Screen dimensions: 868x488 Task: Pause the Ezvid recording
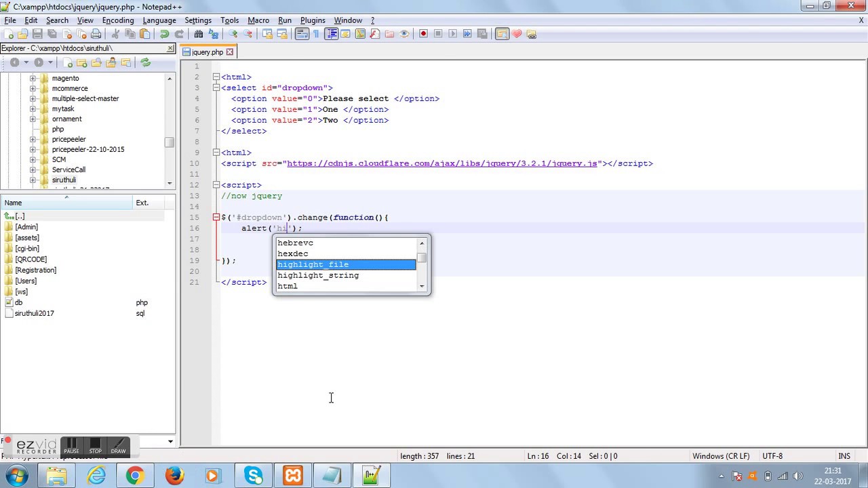(x=71, y=446)
